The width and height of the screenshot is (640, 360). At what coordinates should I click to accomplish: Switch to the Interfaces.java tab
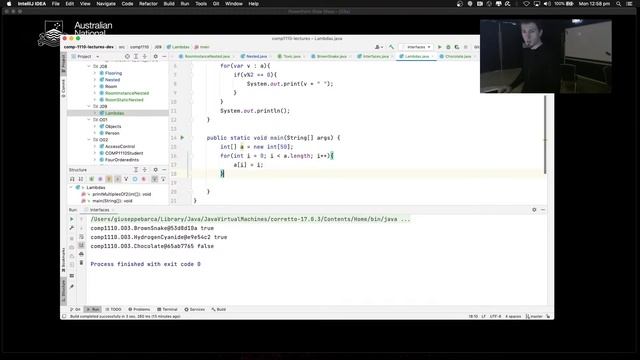[x=376, y=56]
